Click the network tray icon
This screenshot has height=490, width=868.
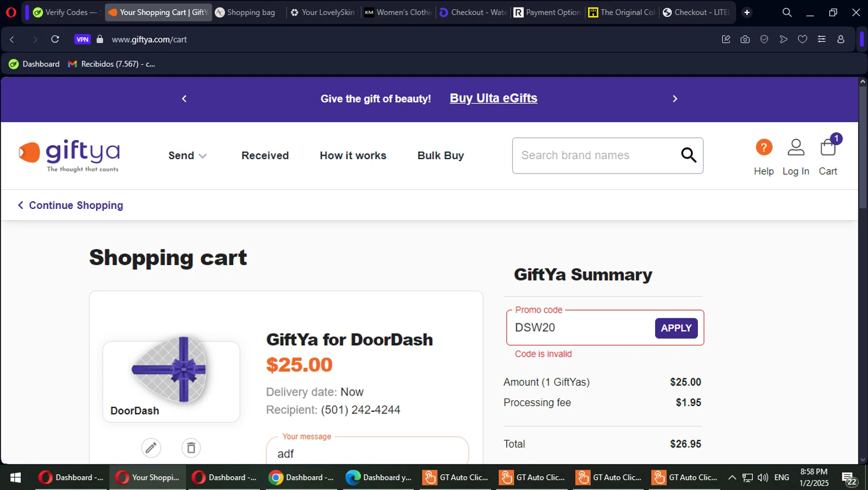pyautogui.click(x=748, y=477)
